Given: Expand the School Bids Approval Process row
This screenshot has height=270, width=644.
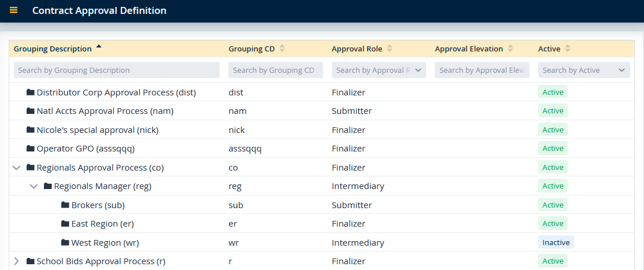Looking at the screenshot, I should click(16, 261).
